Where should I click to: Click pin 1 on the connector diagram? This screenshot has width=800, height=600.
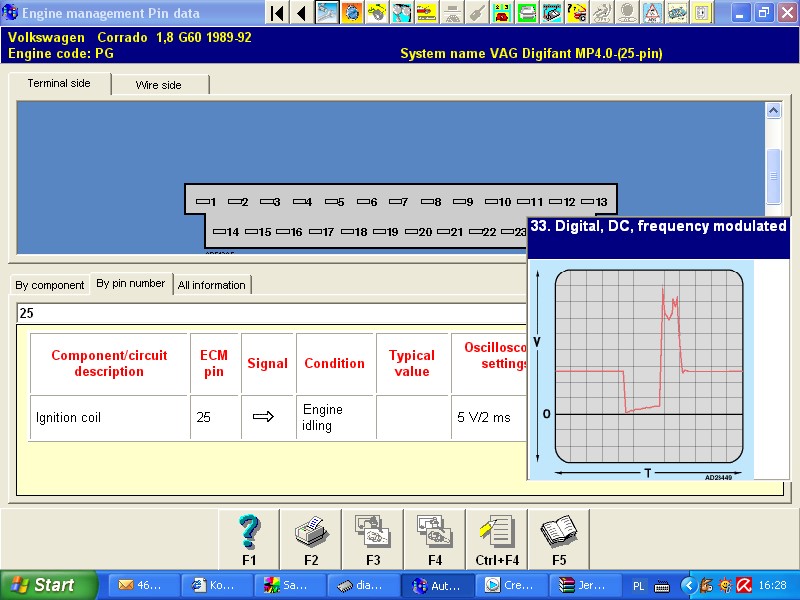tap(206, 202)
